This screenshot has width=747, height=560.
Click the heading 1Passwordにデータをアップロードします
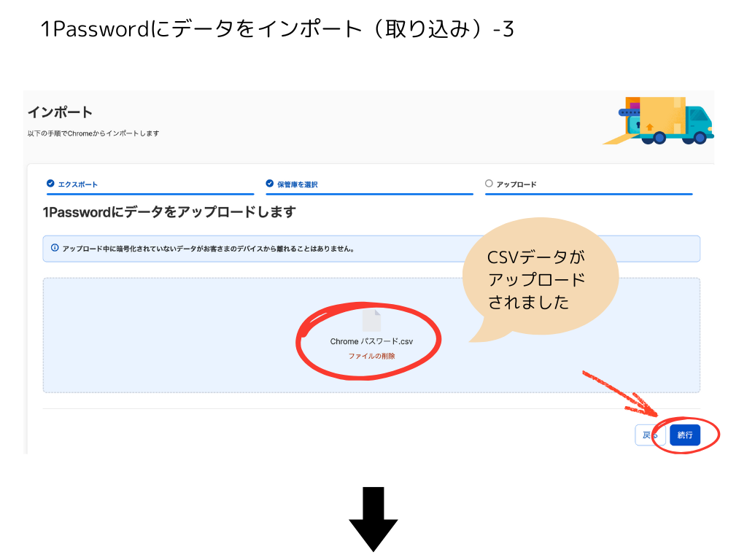point(169,212)
